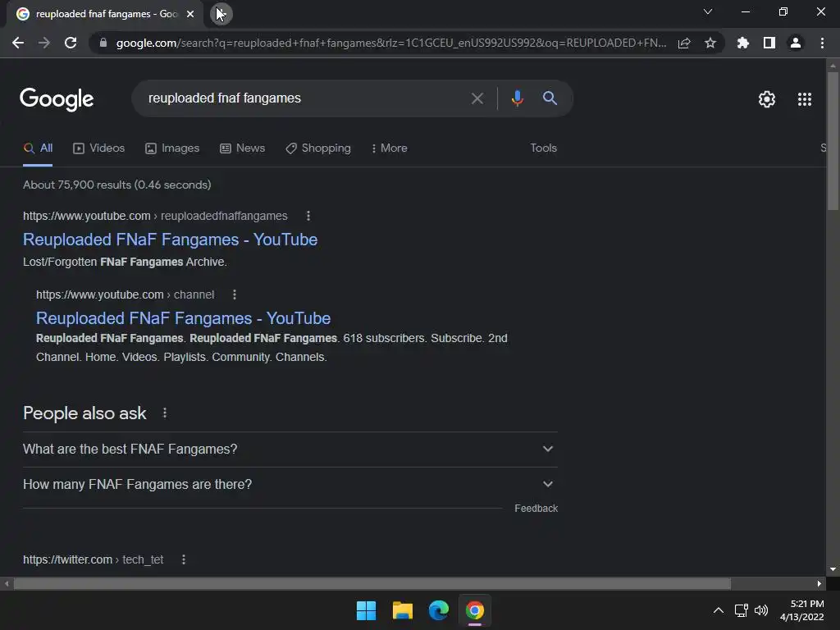Click the browser back arrow
The width and height of the screenshot is (840, 630).
tap(18, 43)
